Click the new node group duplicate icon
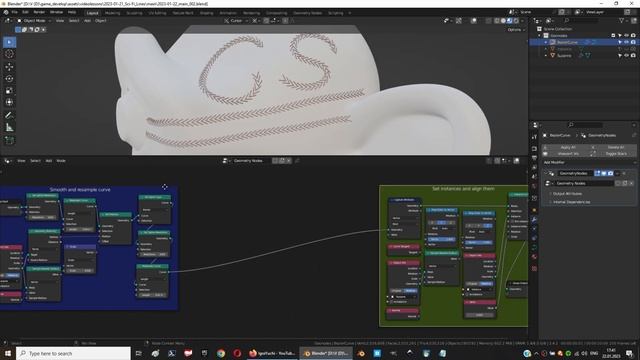 point(624,183)
